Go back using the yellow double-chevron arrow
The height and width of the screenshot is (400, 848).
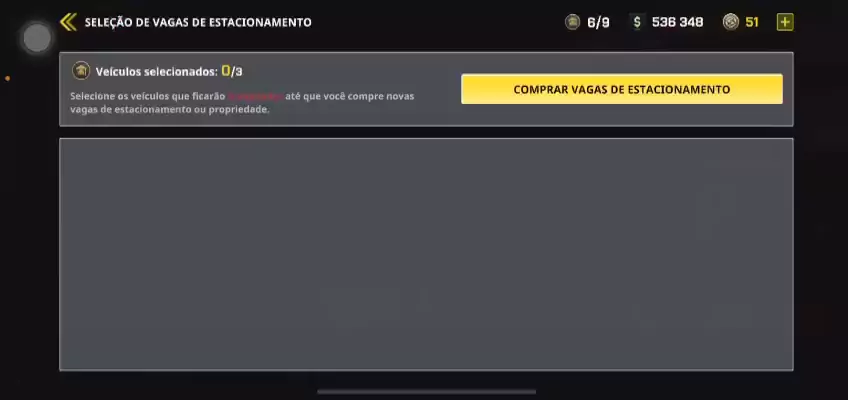(68, 22)
